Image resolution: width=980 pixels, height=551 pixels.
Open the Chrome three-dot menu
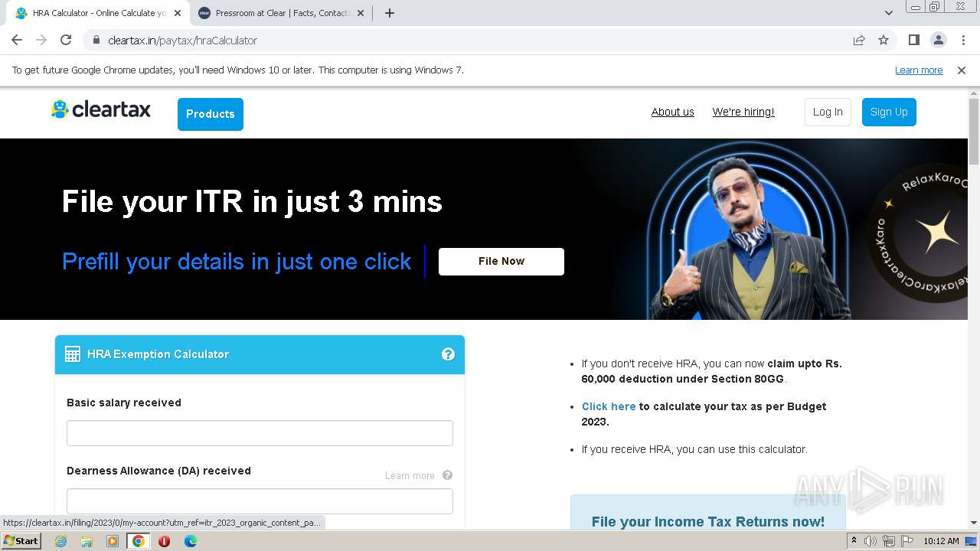point(962,40)
